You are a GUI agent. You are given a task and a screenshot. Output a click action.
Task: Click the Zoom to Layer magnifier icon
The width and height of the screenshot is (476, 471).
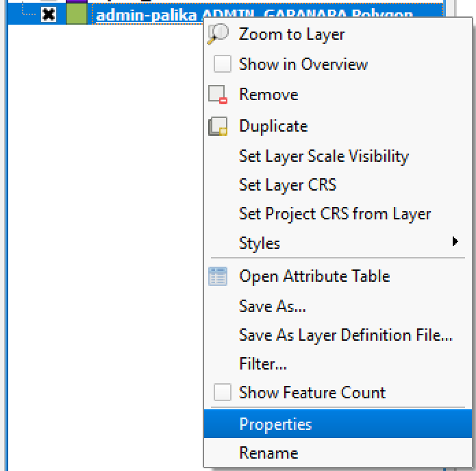tap(218, 34)
